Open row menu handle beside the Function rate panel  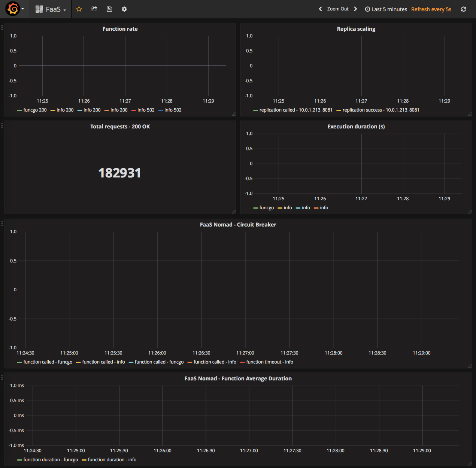[x=2, y=27]
